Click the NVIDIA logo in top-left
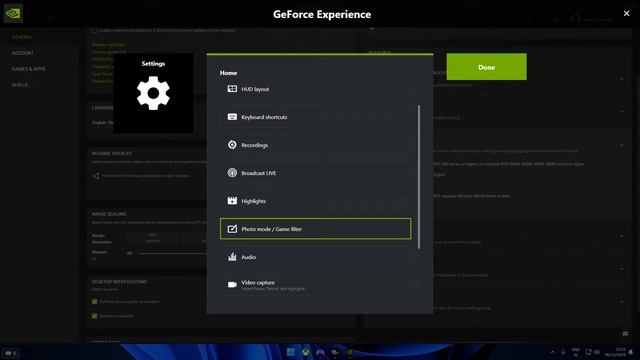The height and width of the screenshot is (360, 640). [13, 13]
